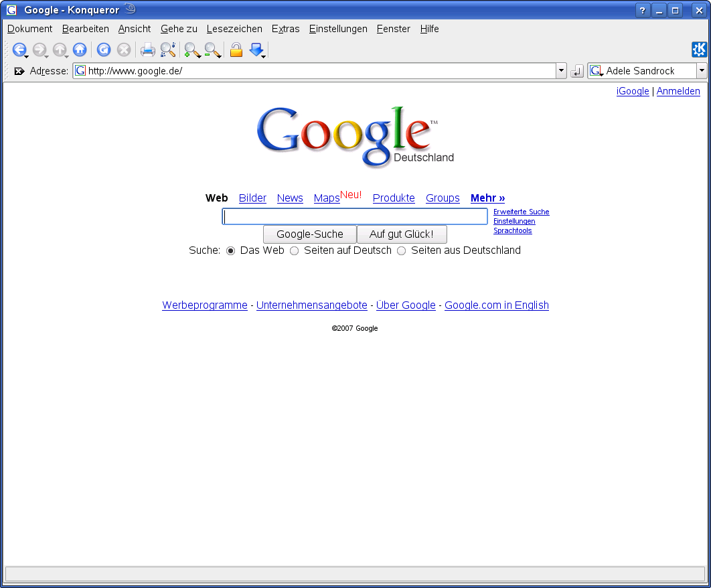Click the greyed Up arrow icon

[x=60, y=50]
